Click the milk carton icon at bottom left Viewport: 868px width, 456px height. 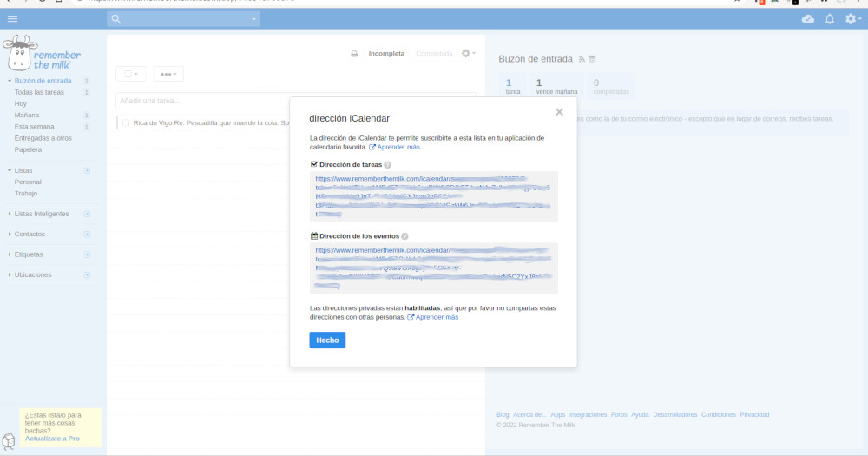9,441
